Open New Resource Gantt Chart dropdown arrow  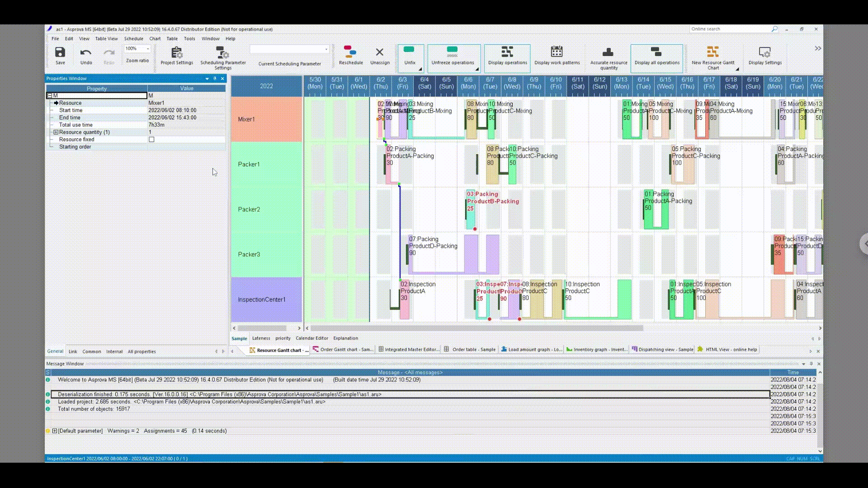pyautogui.click(x=737, y=69)
